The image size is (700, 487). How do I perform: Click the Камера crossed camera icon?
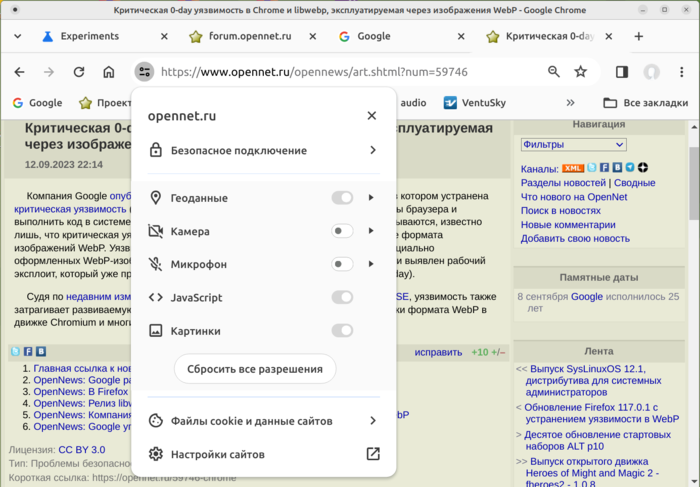pyautogui.click(x=155, y=231)
